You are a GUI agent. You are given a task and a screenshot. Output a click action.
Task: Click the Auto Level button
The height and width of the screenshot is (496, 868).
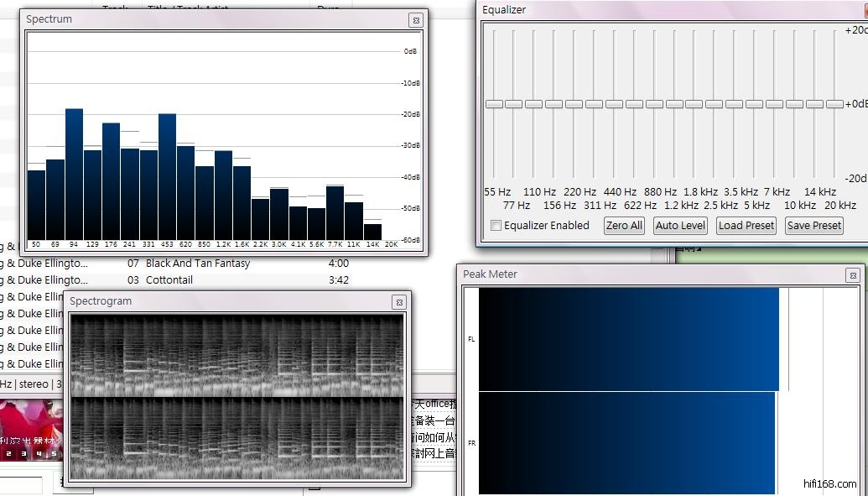pos(680,226)
